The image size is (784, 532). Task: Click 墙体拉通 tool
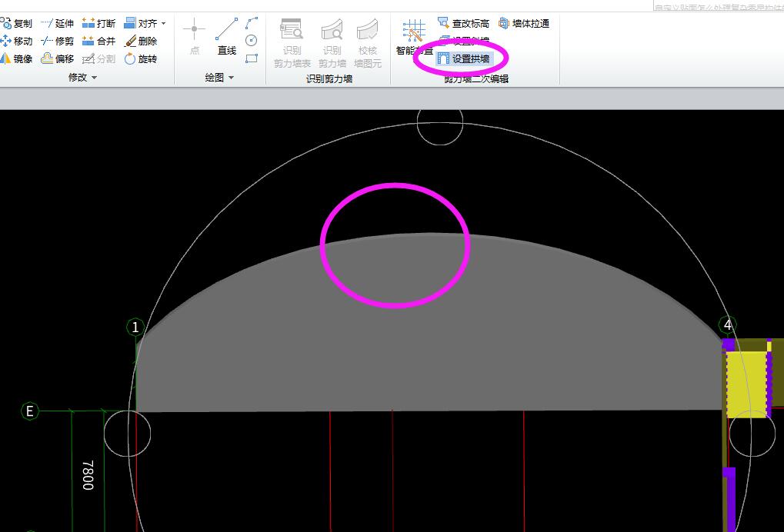point(524,24)
